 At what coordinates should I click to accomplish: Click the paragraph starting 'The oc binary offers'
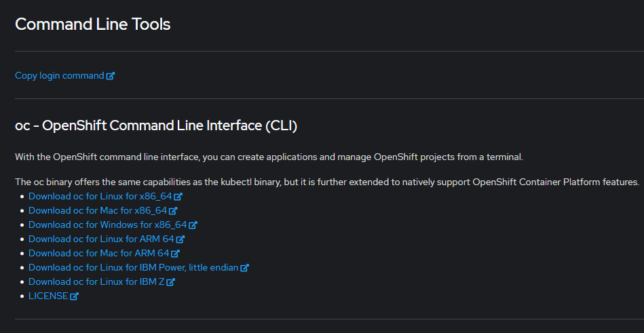[327, 182]
